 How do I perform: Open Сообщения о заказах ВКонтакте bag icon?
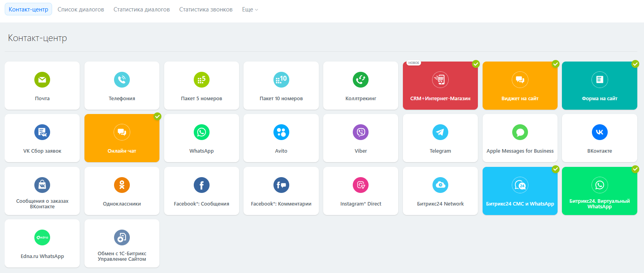point(42,185)
